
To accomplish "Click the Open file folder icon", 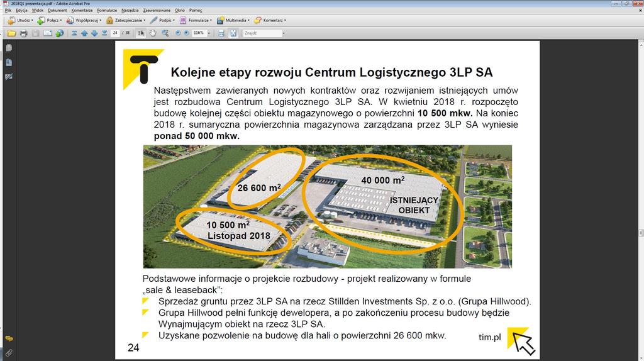I will click(11, 33).
